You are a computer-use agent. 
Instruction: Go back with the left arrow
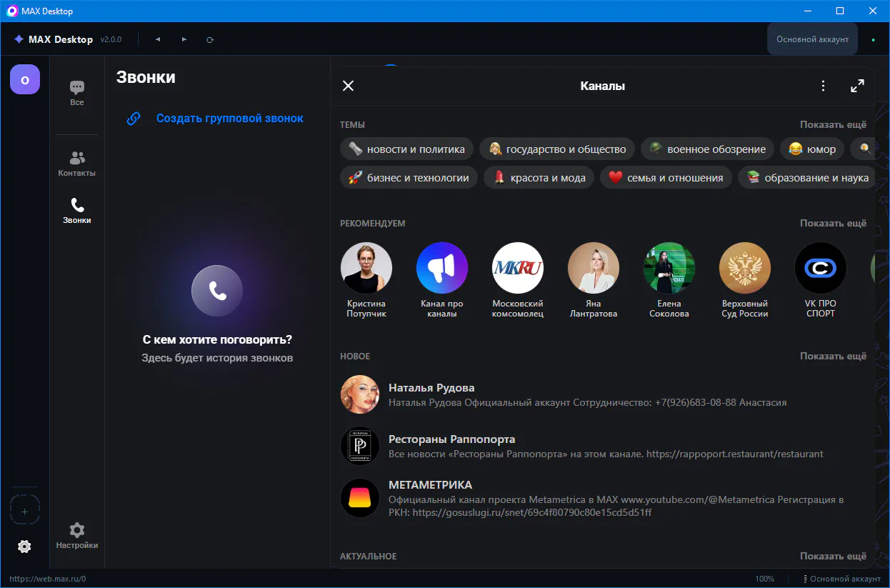point(158,39)
